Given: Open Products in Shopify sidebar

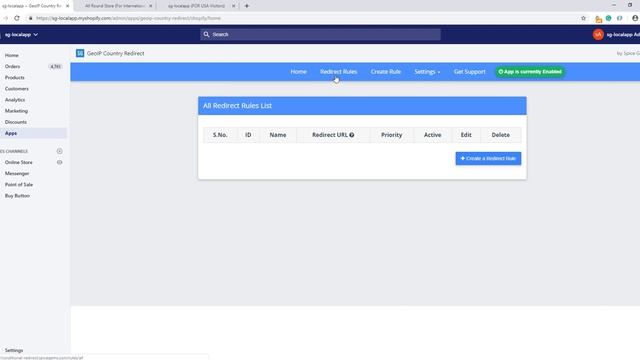Looking at the screenshot, I should click(15, 78).
